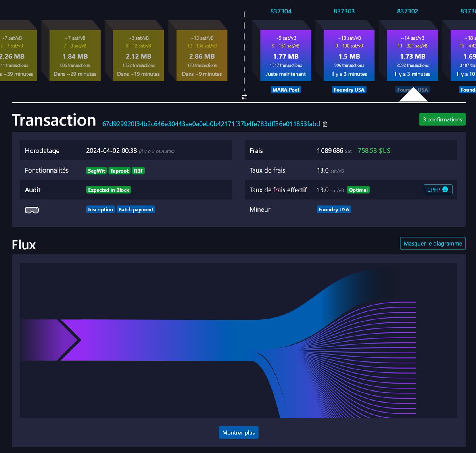The image size is (476, 453).
Task: Click Foundry USA tag under block 837303
Action: coord(349,90)
